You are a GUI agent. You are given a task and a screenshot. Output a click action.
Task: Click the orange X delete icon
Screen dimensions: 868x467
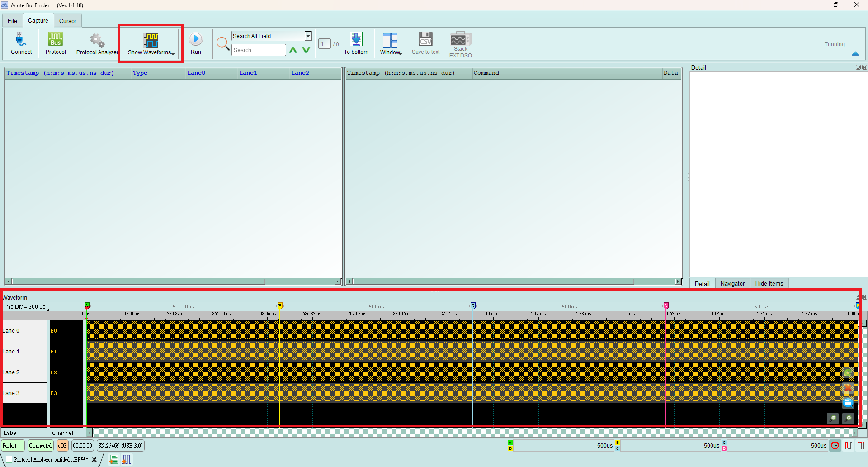tap(848, 388)
